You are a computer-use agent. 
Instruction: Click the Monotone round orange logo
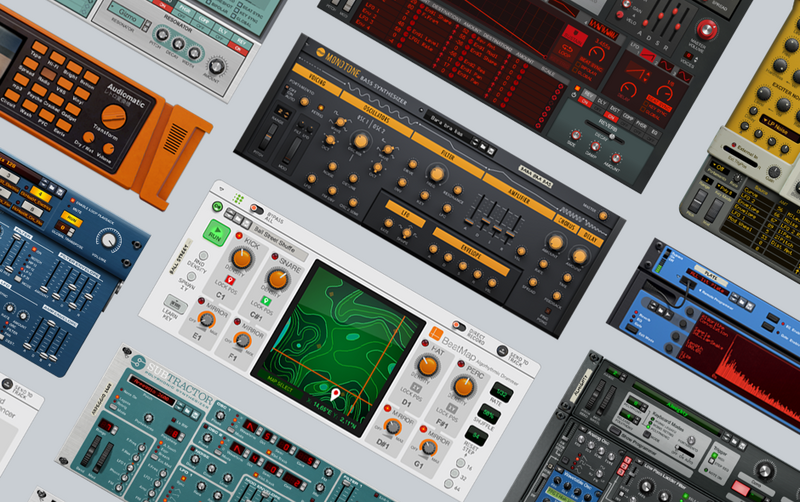coord(319,53)
